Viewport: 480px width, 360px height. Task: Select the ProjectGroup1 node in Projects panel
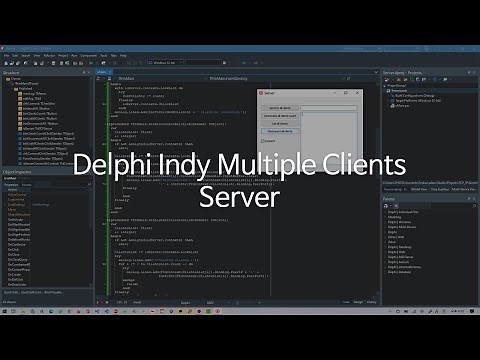(x=397, y=86)
